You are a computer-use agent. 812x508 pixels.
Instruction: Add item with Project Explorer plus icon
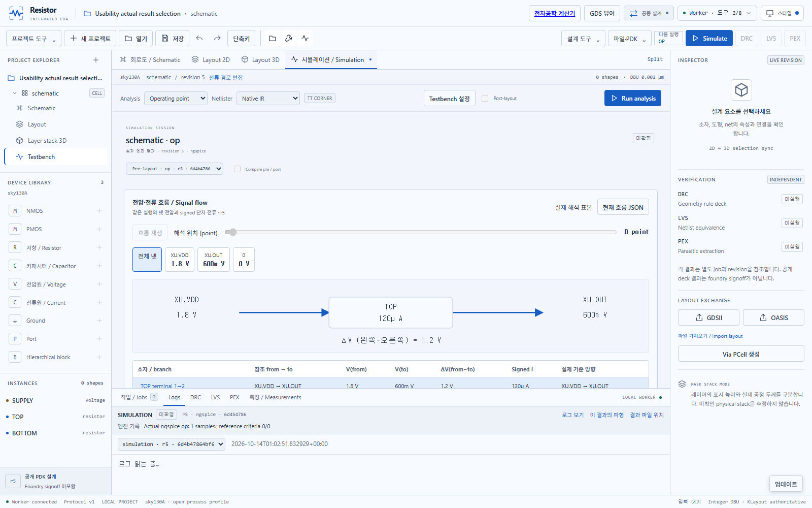click(96, 60)
